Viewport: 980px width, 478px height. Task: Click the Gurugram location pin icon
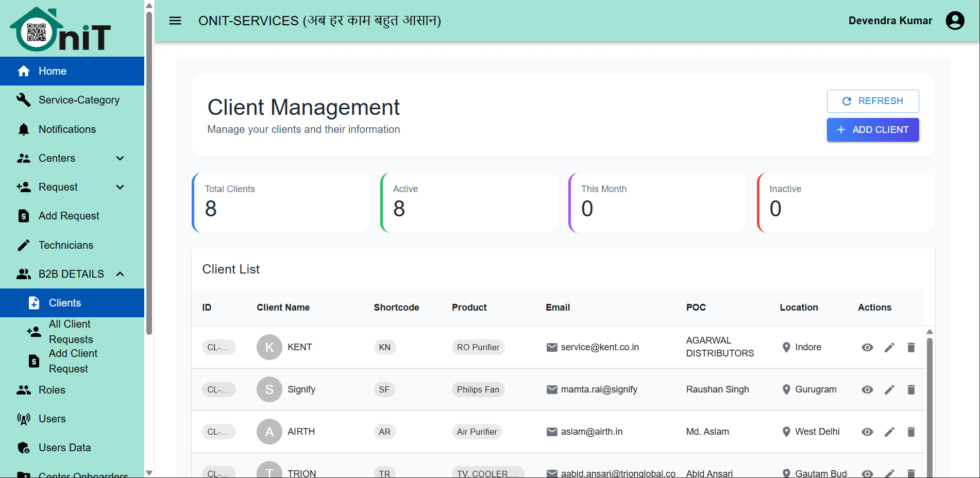pos(786,389)
